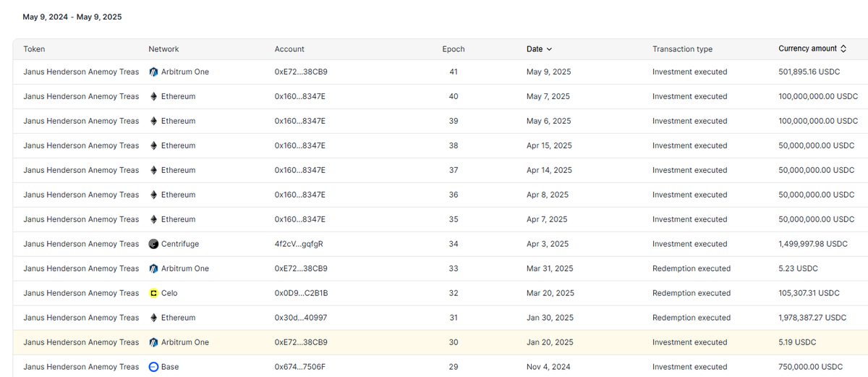The height and width of the screenshot is (377, 868).
Task: Click Redemption executed in Jan 30 row
Action: (692, 318)
